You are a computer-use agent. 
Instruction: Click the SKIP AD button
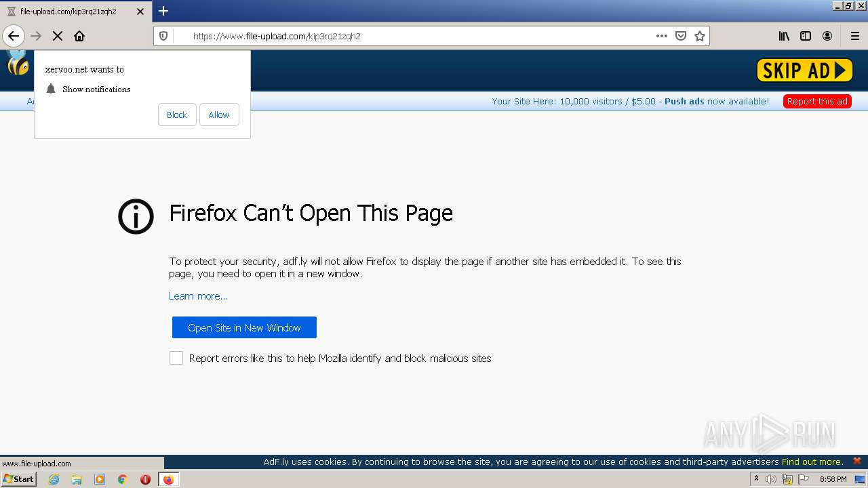coord(805,70)
